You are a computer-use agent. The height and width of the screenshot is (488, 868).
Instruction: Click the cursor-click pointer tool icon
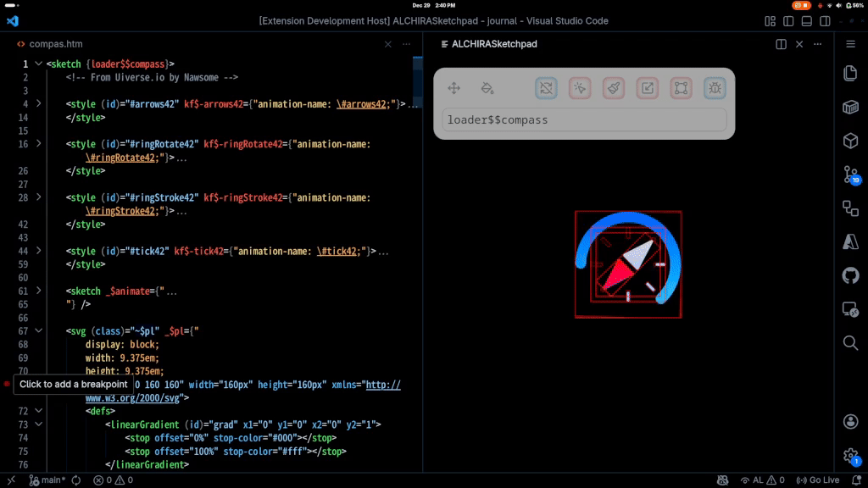[x=580, y=87]
